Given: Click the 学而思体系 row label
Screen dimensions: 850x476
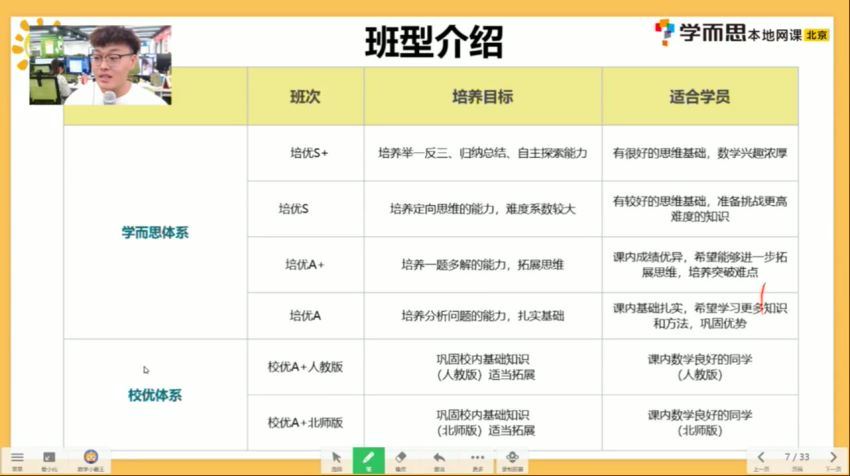Looking at the screenshot, I should coord(155,233).
